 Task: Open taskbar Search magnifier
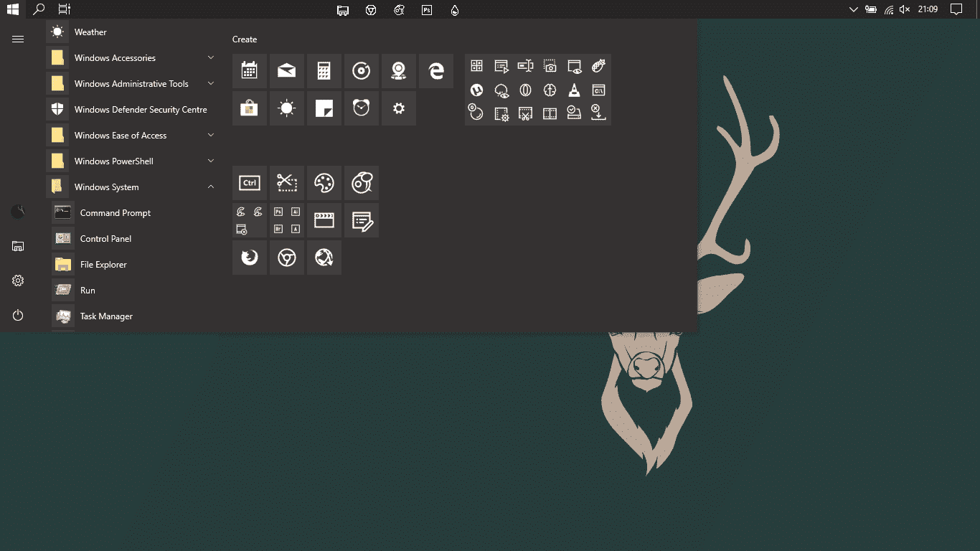click(39, 9)
